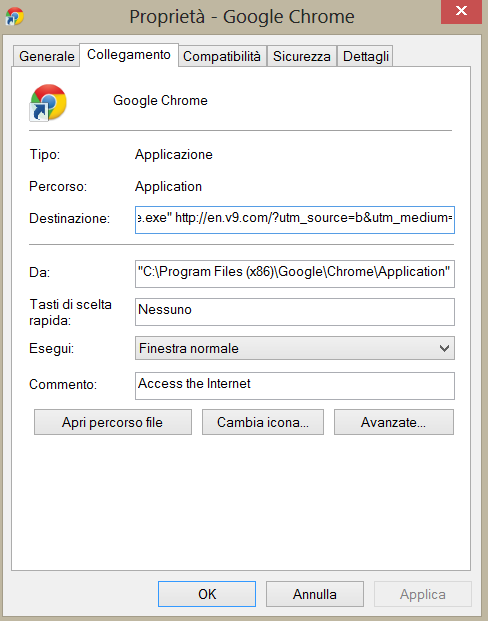This screenshot has width=488, height=621.
Task: Open the Avanzate options
Action: (x=394, y=422)
